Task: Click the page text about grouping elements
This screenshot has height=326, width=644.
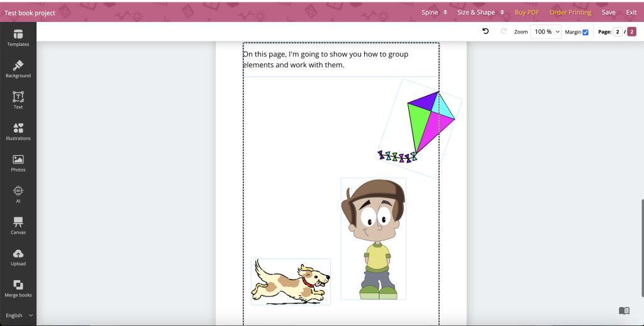Action: click(325, 60)
